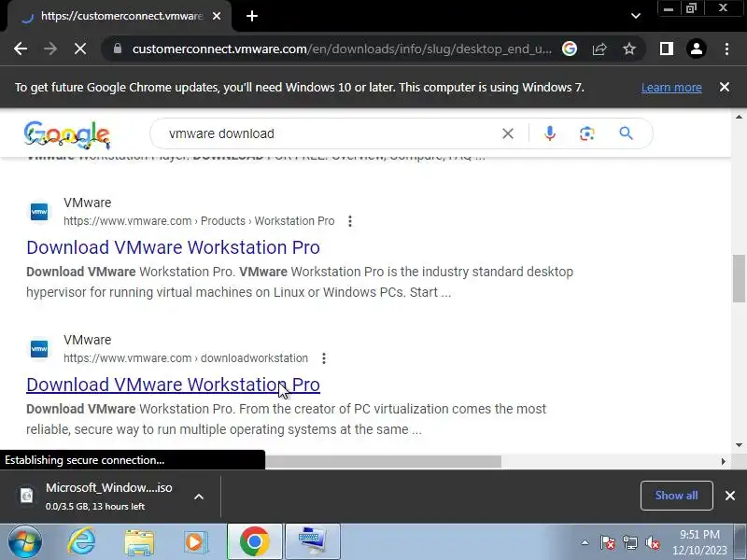This screenshot has height=560, width=747.
Task: Click the vmware.com › downloadworkstation URL text
Action: pyautogui.click(x=186, y=358)
